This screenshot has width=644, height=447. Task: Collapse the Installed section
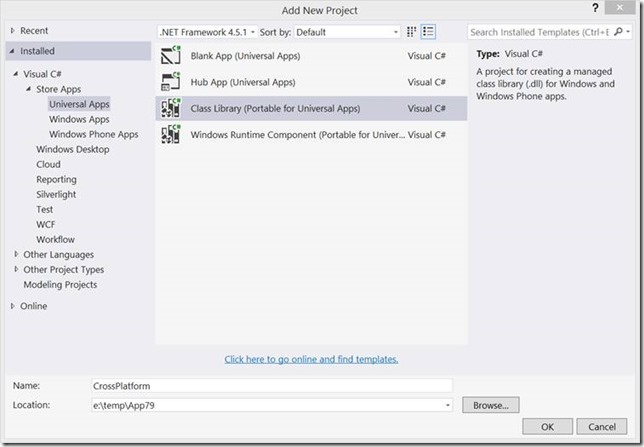12,51
